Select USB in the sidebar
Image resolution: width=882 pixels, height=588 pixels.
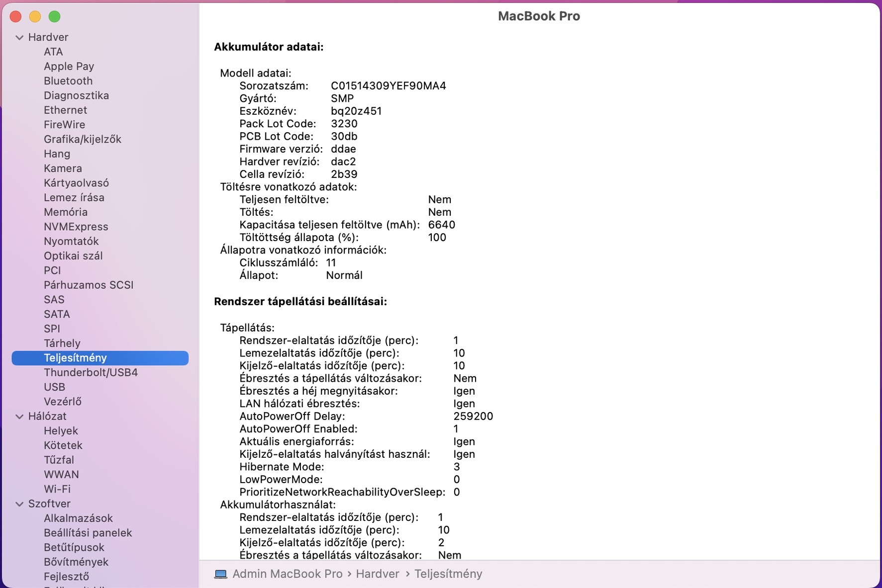pyautogui.click(x=54, y=387)
